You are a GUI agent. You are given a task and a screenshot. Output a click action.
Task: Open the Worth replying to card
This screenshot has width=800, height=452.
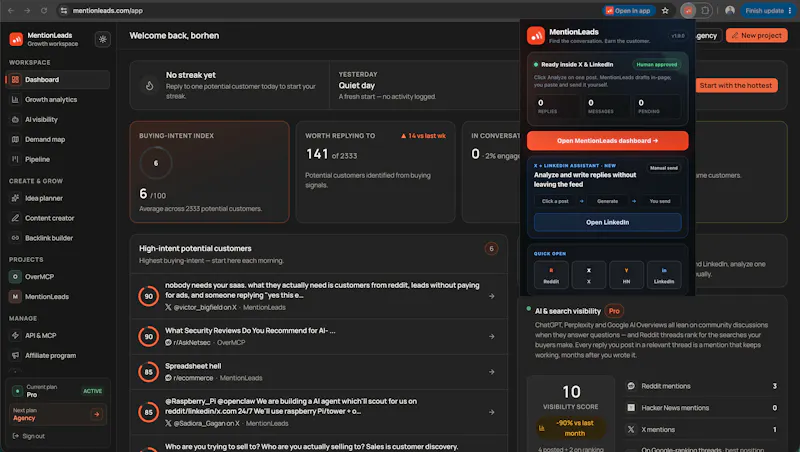376,172
